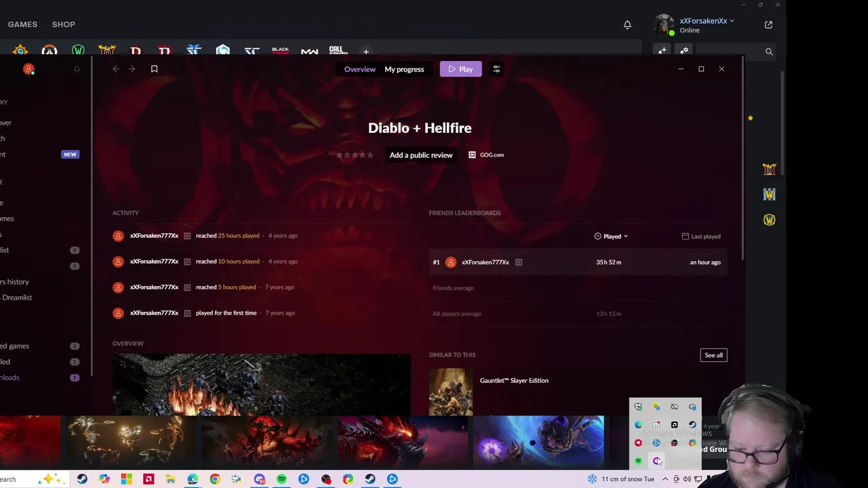Click the blue purple Battle.net banner image

[x=538, y=442]
